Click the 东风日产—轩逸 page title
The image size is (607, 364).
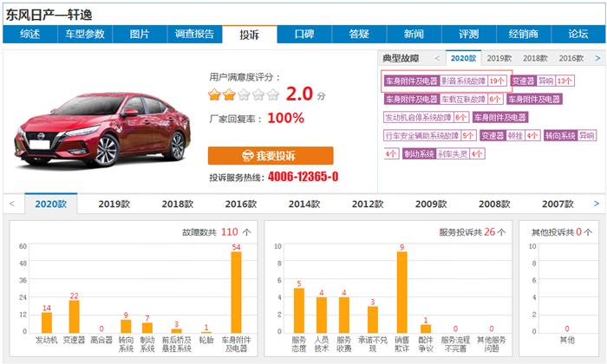(x=49, y=15)
